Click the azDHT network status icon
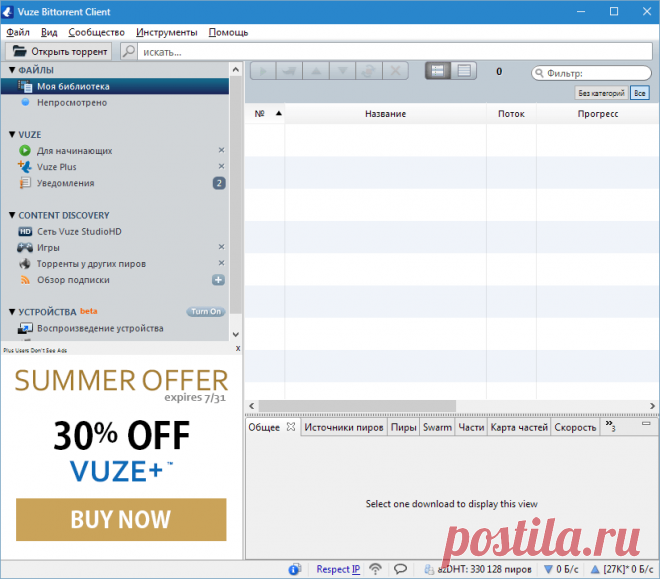Screen dimensions: 660x579 [429, 569]
